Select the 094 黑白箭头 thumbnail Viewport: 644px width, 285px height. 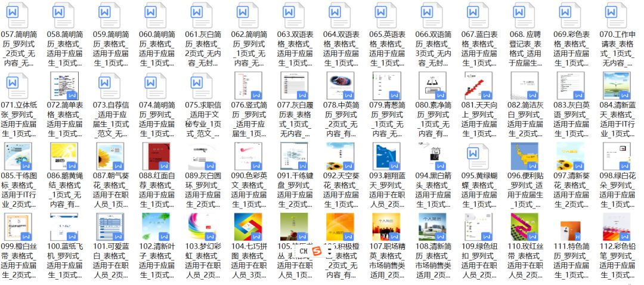432,156
